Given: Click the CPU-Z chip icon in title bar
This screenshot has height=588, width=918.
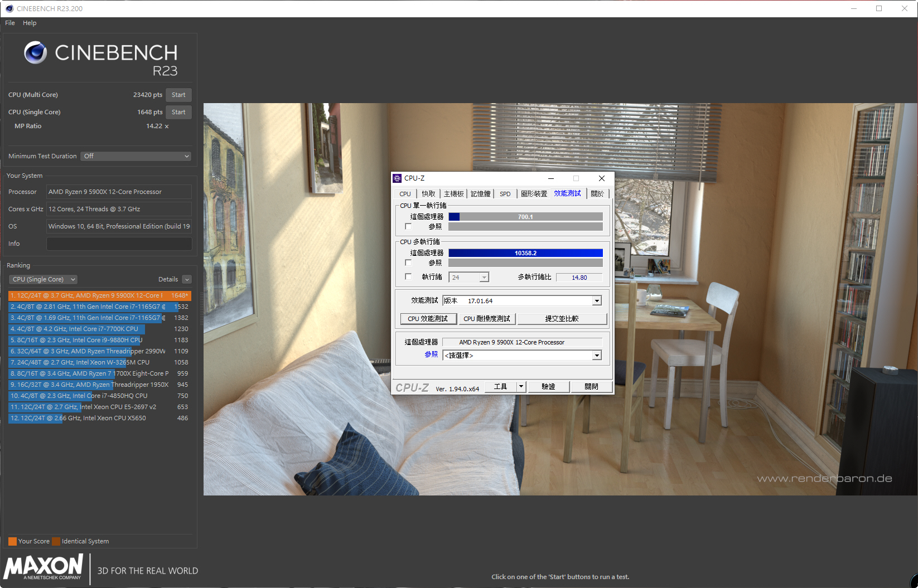Looking at the screenshot, I should (x=397, y=178).
